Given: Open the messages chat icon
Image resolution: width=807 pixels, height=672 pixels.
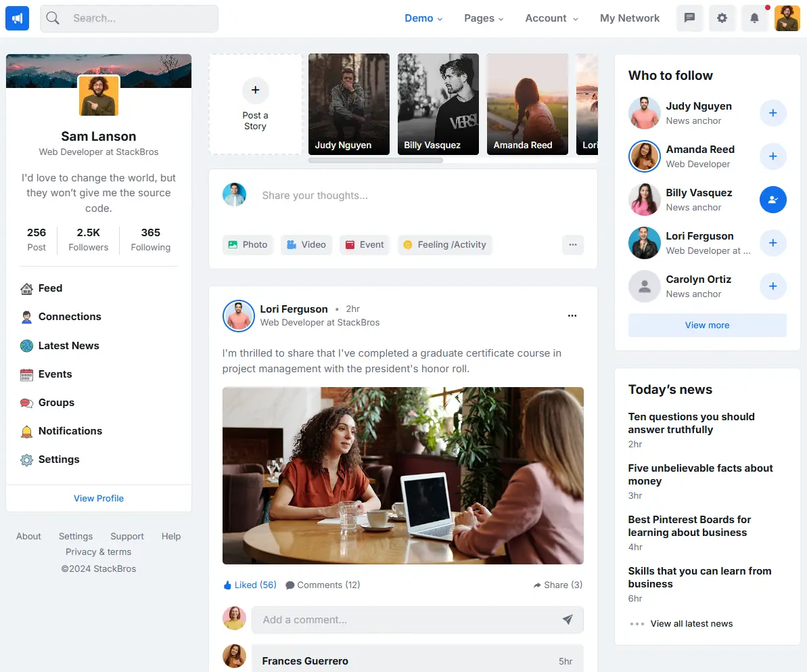Looking at the screenshot, I should point(689,18).
